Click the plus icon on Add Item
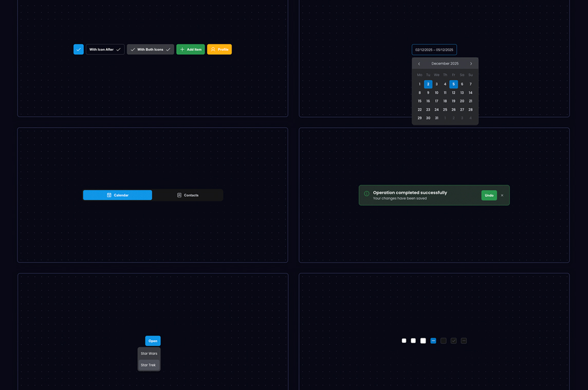Viewport: 588px width, 390px height. tap(182, 49)
